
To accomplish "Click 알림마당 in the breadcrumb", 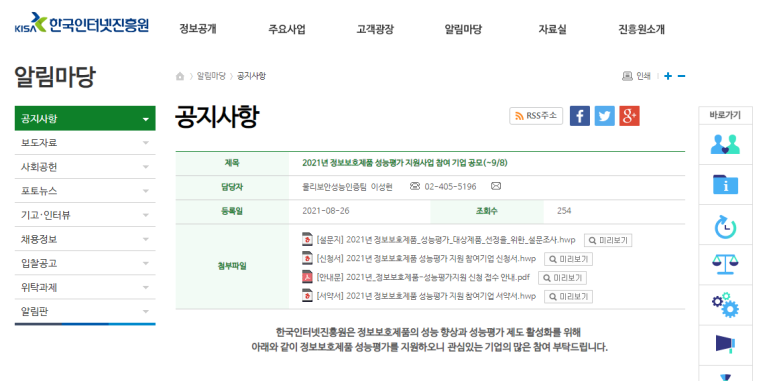I will click(211, 76).
